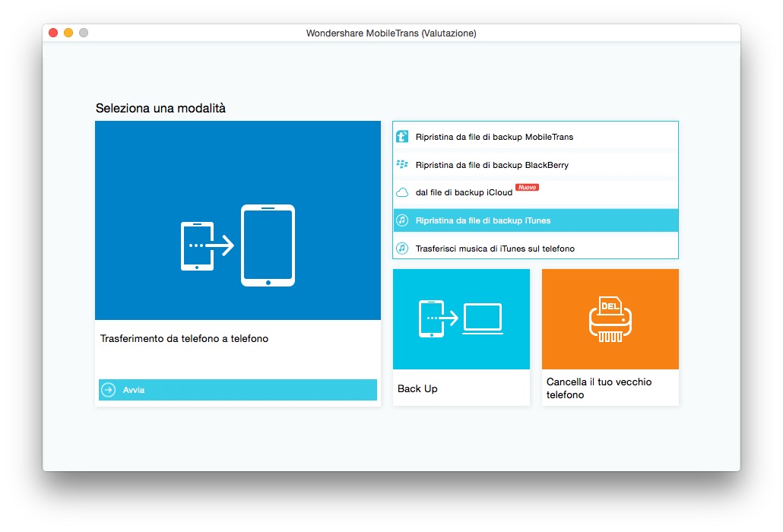Select Ripristina da file di backup MobileTrans
783x532 pixels.
(535, 136)
